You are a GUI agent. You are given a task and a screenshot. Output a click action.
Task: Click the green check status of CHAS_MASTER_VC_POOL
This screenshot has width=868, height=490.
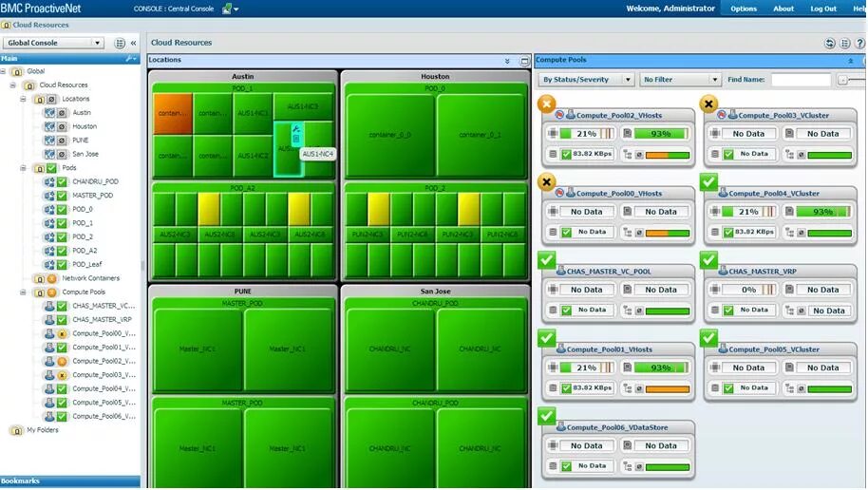pyautogui.click(x=546, y=259)
